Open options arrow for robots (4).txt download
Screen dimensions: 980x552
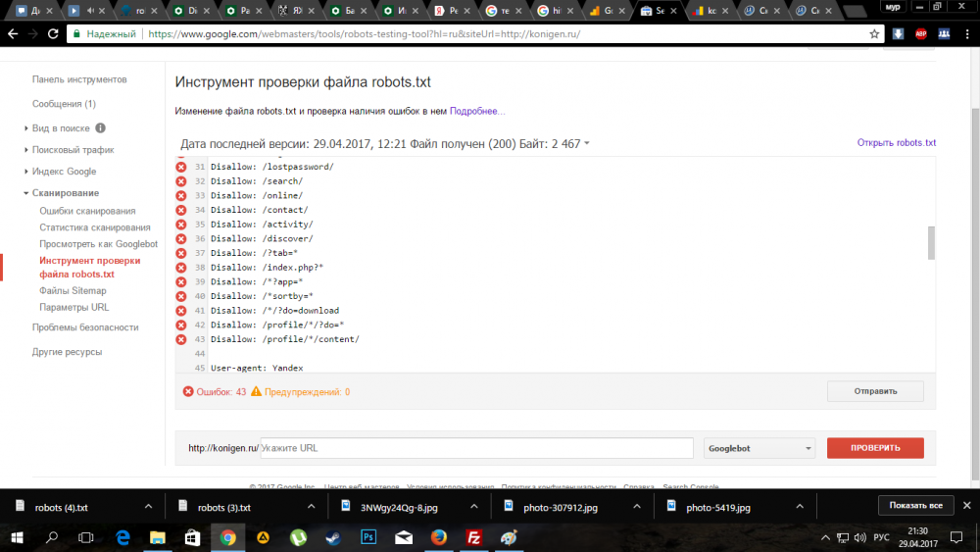(148, 506)
